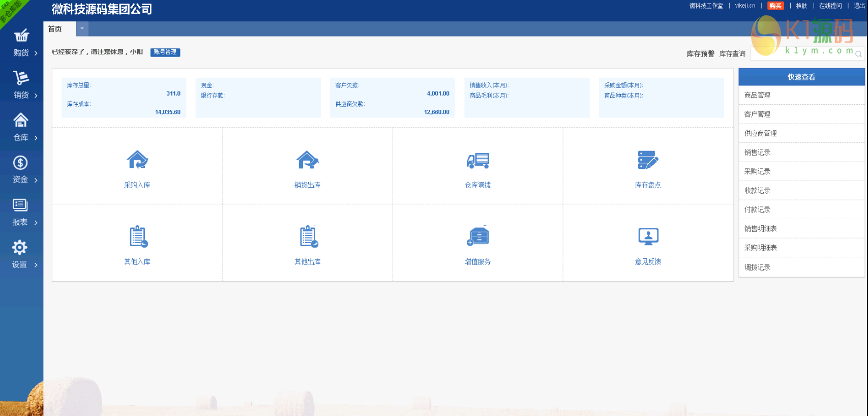Click the 库存查询 link
Screen dimensions: 868x416
(x=732, y=54)
